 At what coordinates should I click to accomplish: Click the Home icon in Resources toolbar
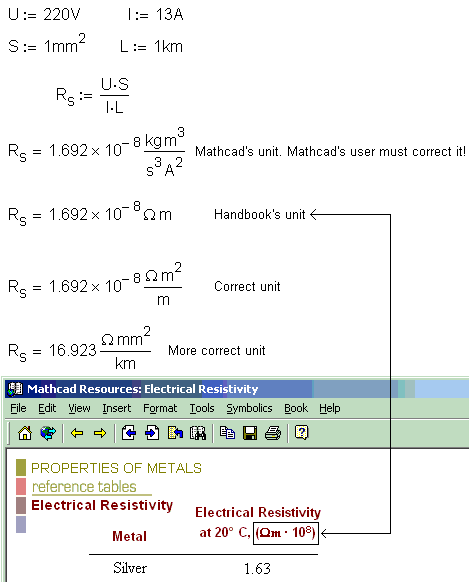[x=25, y=433]
